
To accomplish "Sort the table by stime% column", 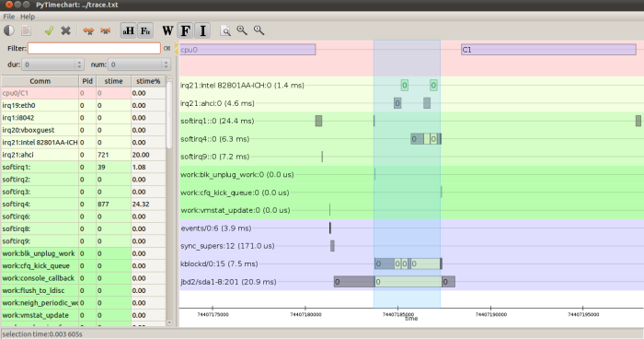I will click(148, 81).
